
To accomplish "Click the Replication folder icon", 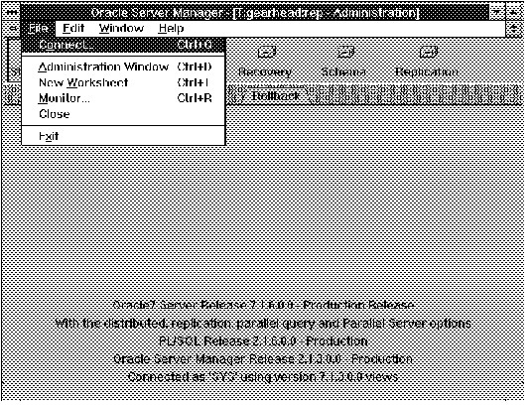I will pos(428,53).
